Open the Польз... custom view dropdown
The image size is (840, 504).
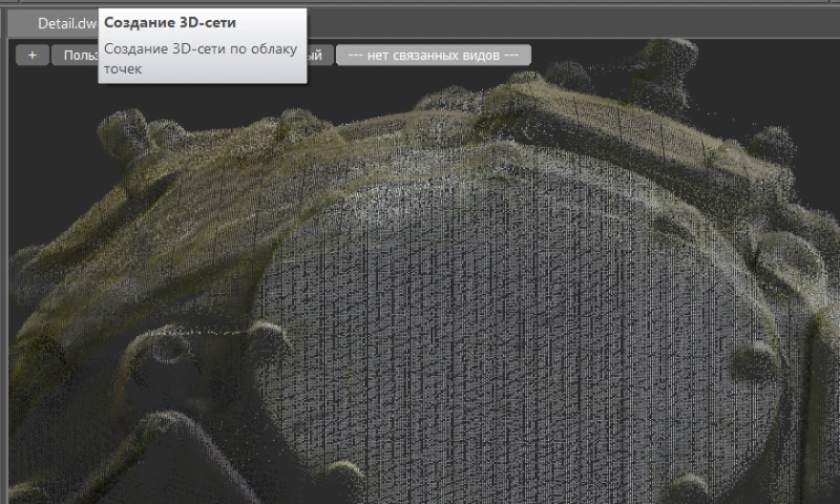[74, 55]
